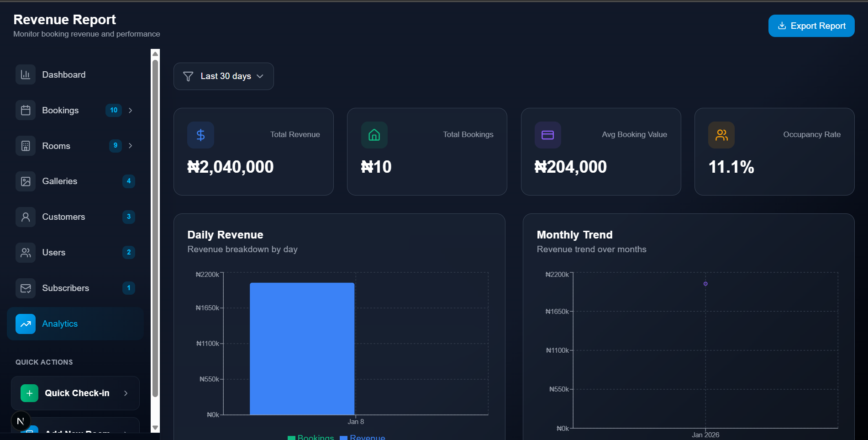Click the dollar icon on Total Revenue card
Screen dimensions: 868x440
coord(200,135)
